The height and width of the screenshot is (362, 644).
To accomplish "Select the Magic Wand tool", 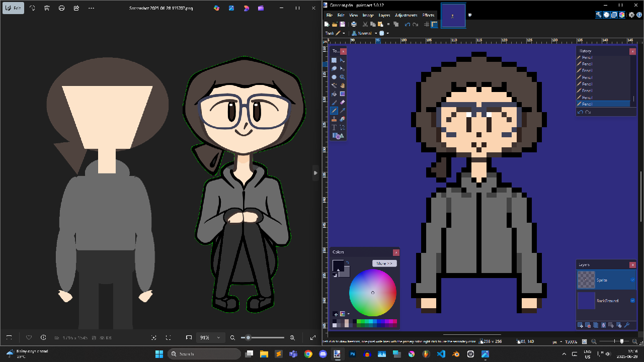I will (334, 85).
